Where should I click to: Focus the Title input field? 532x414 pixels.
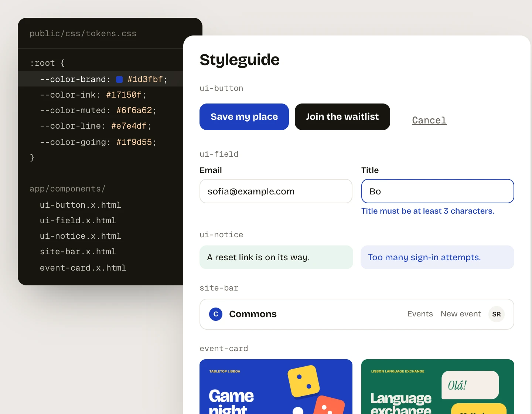[x=438, y=191]
